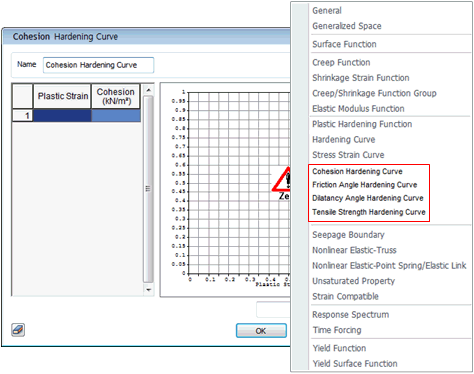Select the plain Hardening Curve entry

coord(344,139)
